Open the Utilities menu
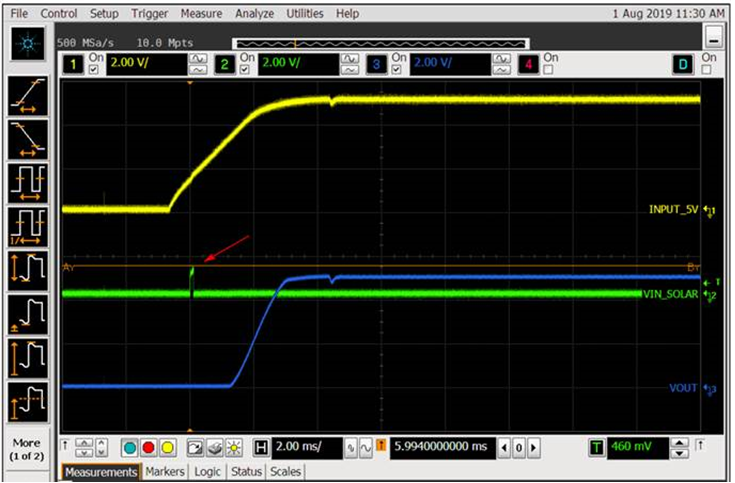 coord(305,14)
